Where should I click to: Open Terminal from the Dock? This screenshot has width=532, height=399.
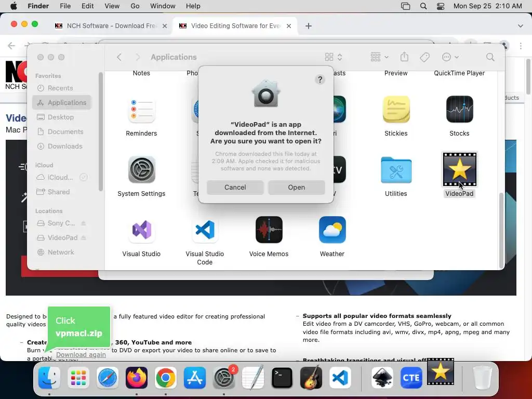[282, 378]
